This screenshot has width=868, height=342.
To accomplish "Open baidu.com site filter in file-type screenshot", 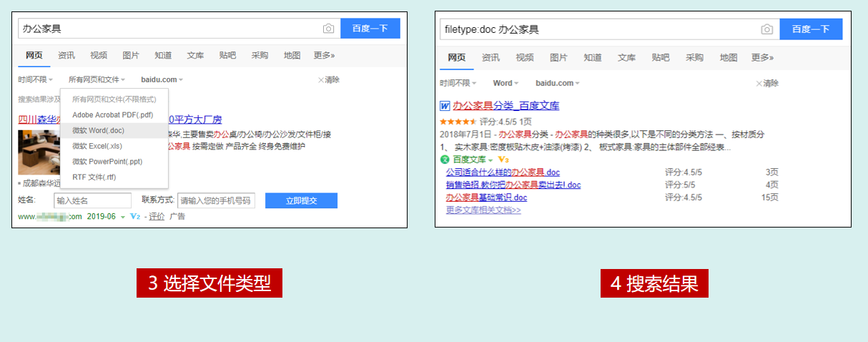I will (162, 80).
